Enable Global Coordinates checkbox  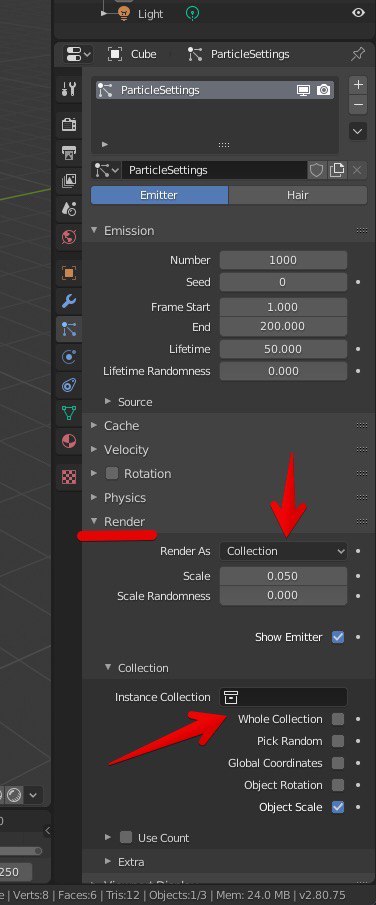pos(338,763)
